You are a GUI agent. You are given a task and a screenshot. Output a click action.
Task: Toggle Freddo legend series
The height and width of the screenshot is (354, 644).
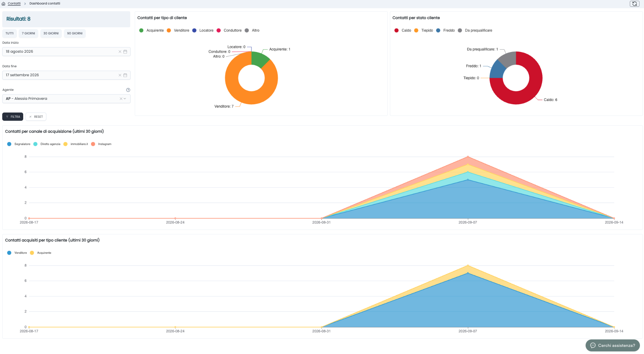[x=445, y=31]
